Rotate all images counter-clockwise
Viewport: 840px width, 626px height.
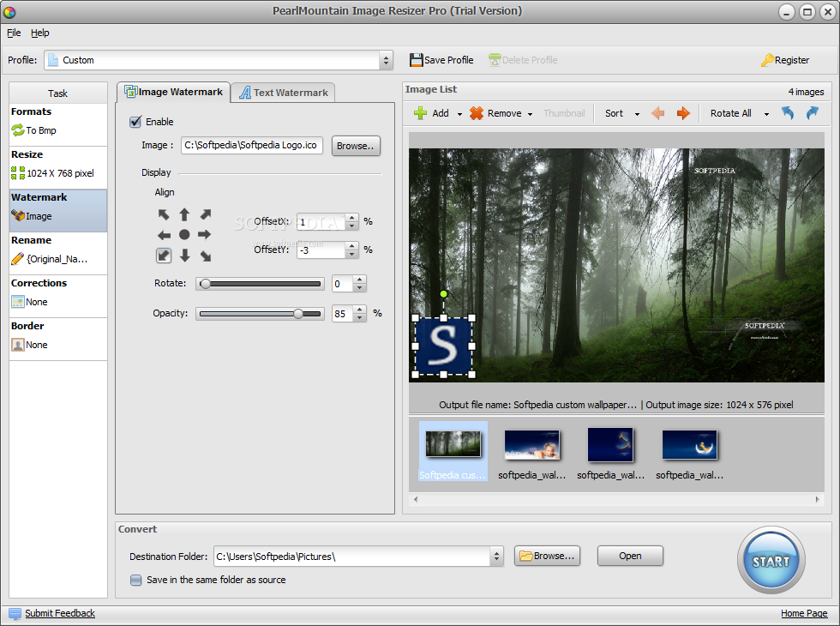pyautogui.click(x=787, y=113)
